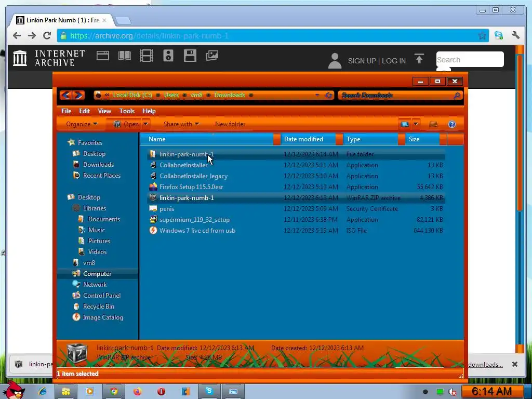Select Recycle Bin in navigation pane

(x=94, y=307)
